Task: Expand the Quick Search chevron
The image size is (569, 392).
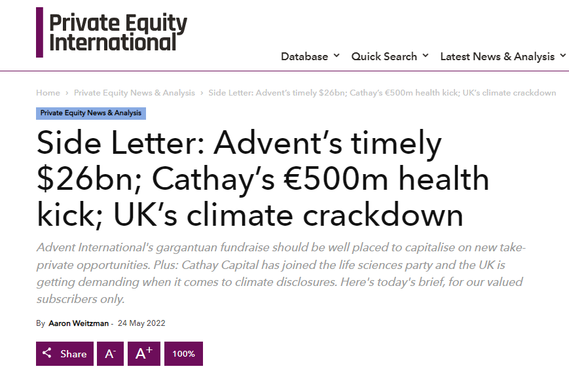Action: tap(426, 56)
